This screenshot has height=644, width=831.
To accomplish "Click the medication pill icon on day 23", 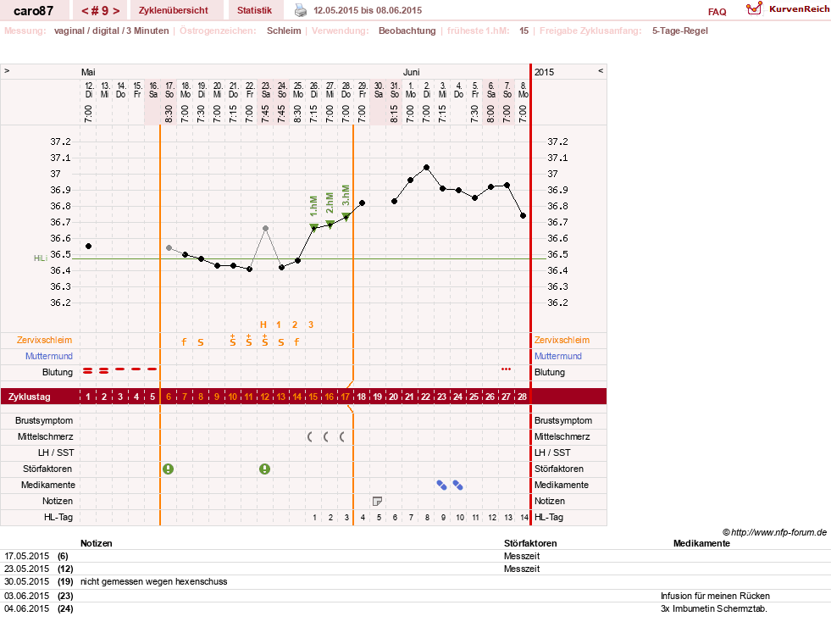I will pyautogui.click(x=441, y=485).
